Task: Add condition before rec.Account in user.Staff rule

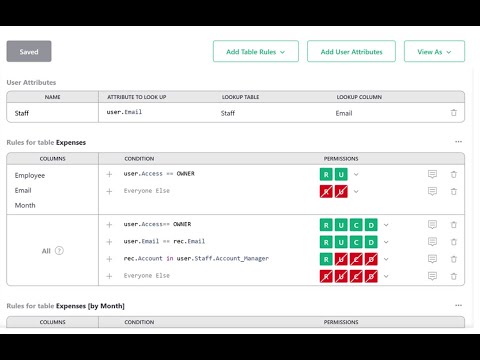Action: (x=109, y=259)
